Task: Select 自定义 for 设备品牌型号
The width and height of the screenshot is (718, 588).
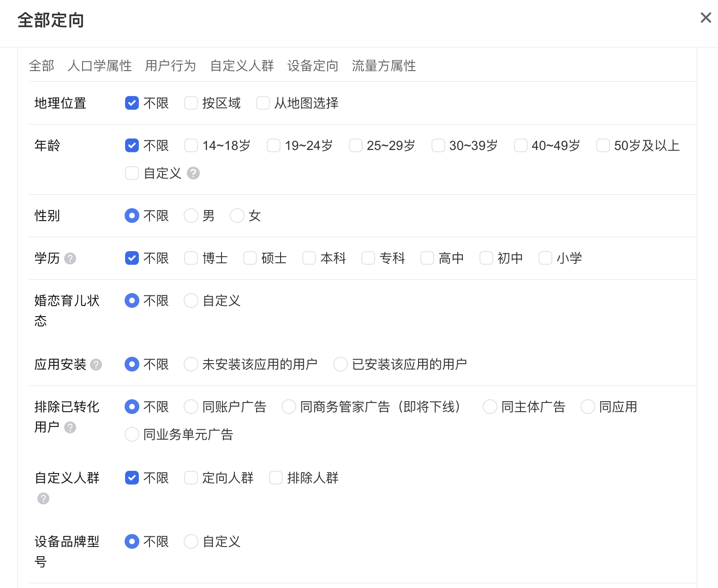Action: pyautogui.click(x=191, y=541)
